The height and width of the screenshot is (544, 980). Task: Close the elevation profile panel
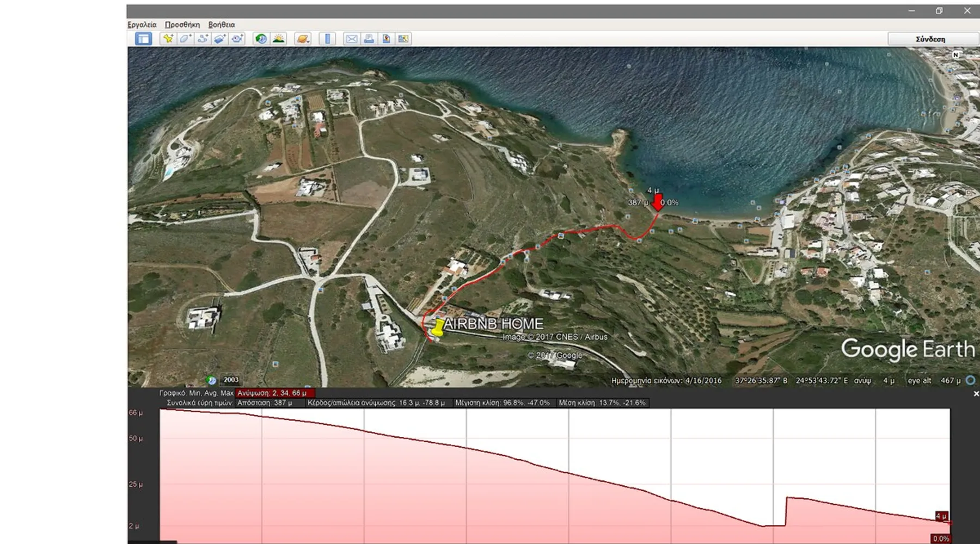click(976, 394)
